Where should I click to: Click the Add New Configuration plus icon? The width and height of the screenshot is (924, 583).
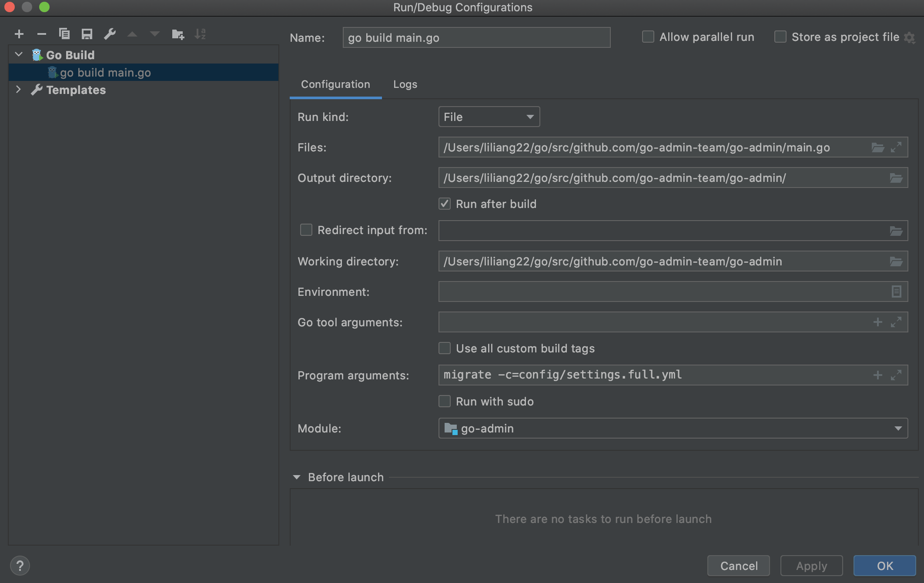[19, 34]
